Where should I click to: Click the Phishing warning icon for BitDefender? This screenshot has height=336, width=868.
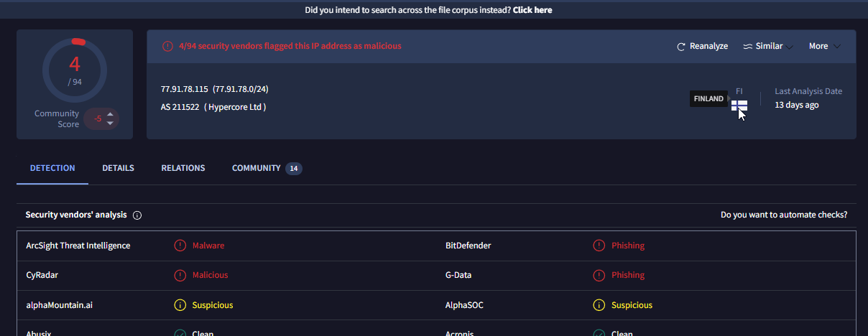(x=599, y=246)
